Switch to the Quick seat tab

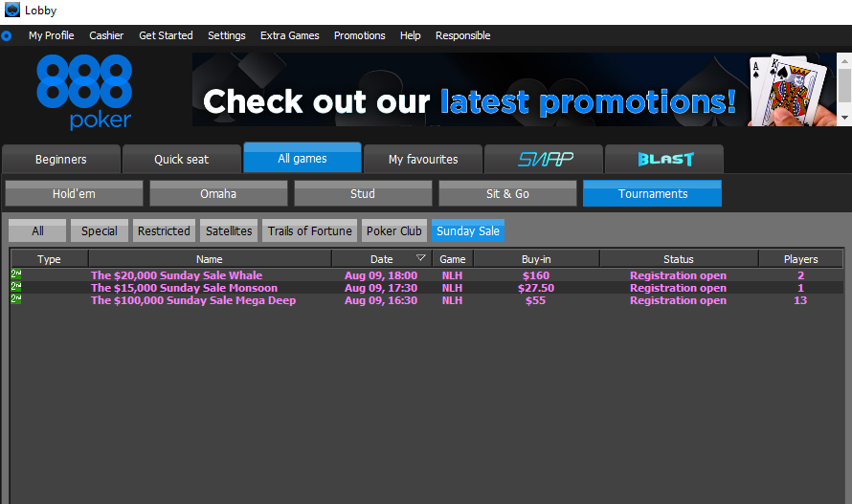point(182,159)
